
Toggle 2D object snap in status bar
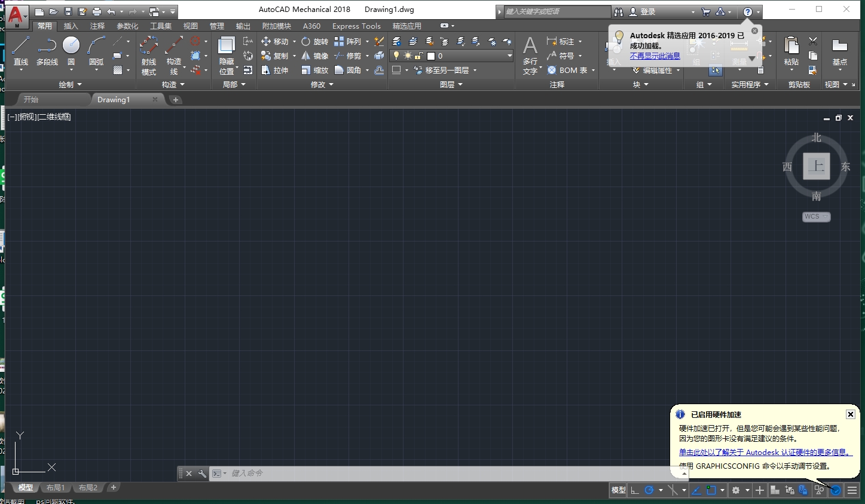coord(711,490)
